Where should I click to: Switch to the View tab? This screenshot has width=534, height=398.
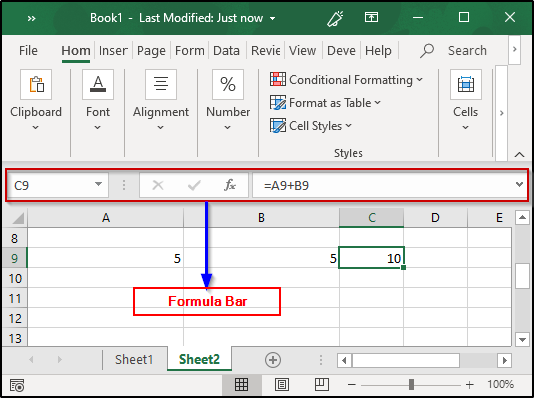click(302, 51)
